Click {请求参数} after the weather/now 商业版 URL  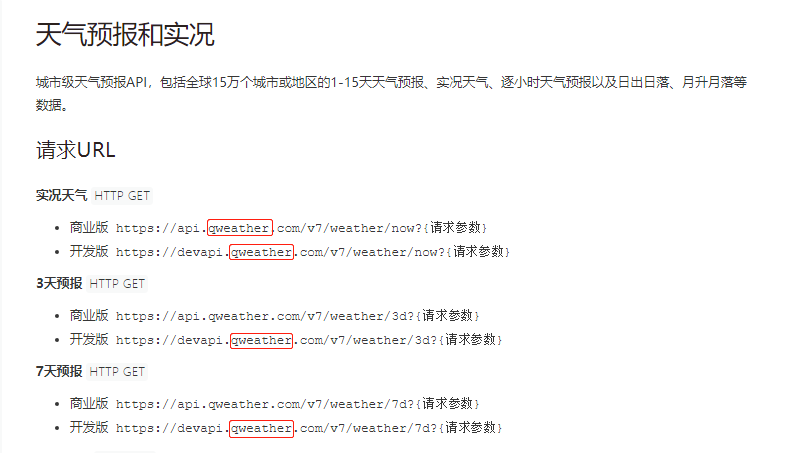456,228
